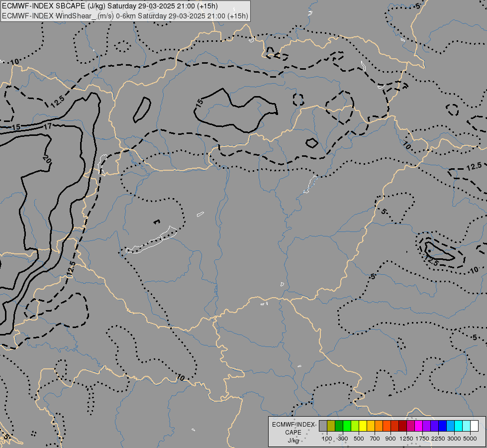This screenshot has width=487, height=448.
Task: Click the 5000 legend value
Action: coord(470,439)
